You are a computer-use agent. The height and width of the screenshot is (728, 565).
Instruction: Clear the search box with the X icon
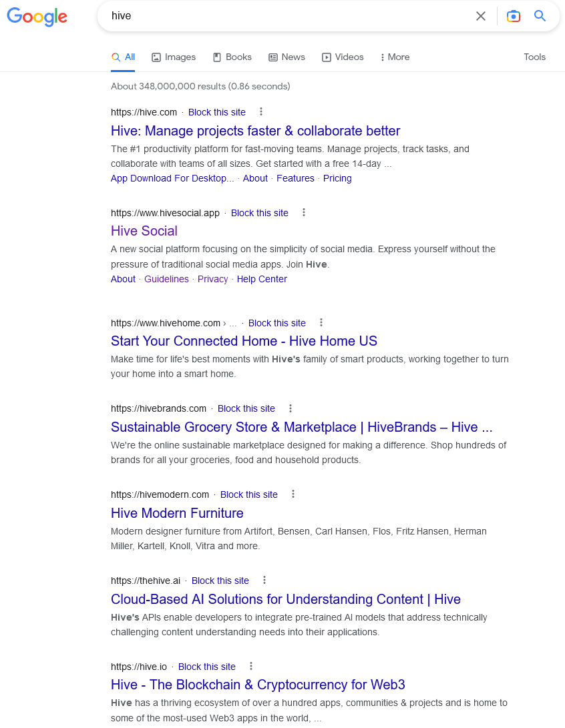(x=481, y=16)
